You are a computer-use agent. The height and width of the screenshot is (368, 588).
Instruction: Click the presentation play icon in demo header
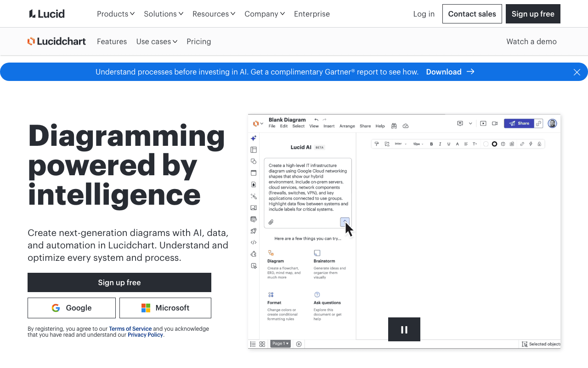[483, 123]
